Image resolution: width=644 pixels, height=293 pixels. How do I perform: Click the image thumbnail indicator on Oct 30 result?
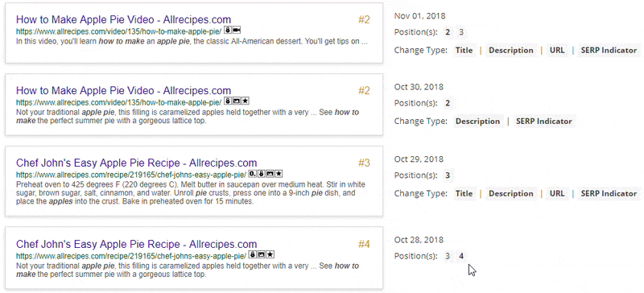237,101
